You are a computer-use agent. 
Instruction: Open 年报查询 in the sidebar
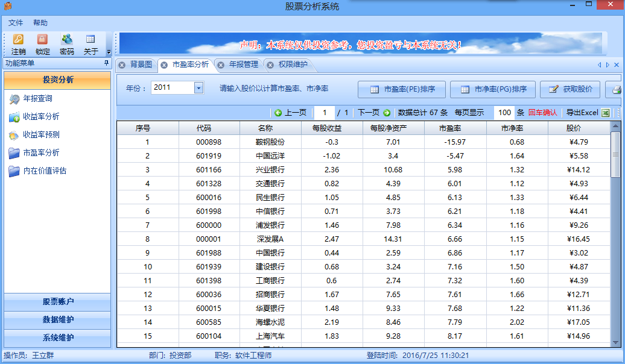click(x=37, y=98)
